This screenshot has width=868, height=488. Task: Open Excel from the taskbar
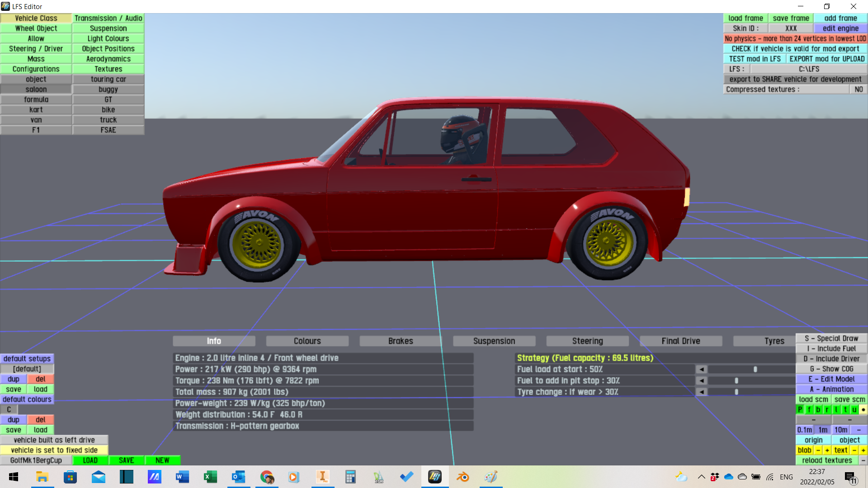tap(210, 477)
